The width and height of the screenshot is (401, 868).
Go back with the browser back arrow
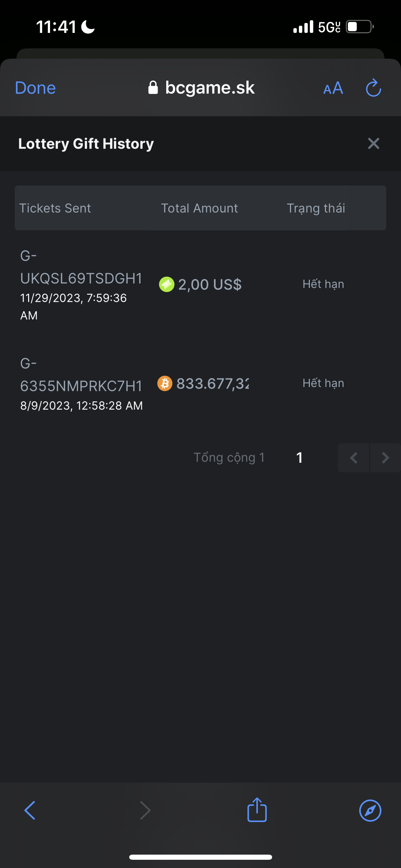pos(30,810)
